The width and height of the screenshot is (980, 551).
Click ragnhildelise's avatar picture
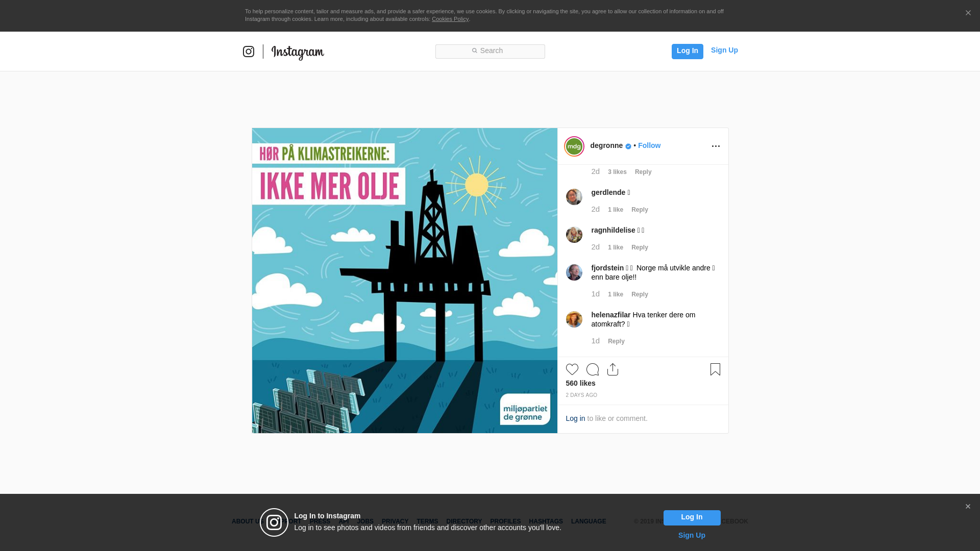(574, 235)
